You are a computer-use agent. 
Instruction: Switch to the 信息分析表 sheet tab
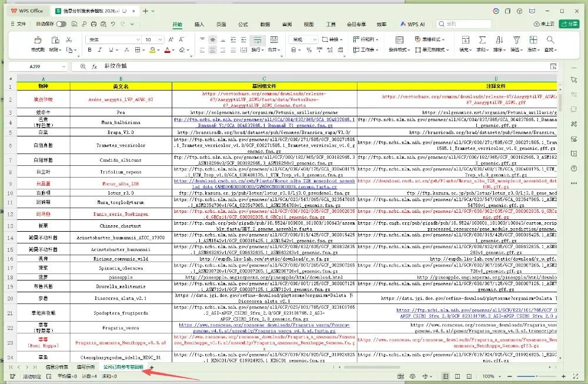point(56,367)
